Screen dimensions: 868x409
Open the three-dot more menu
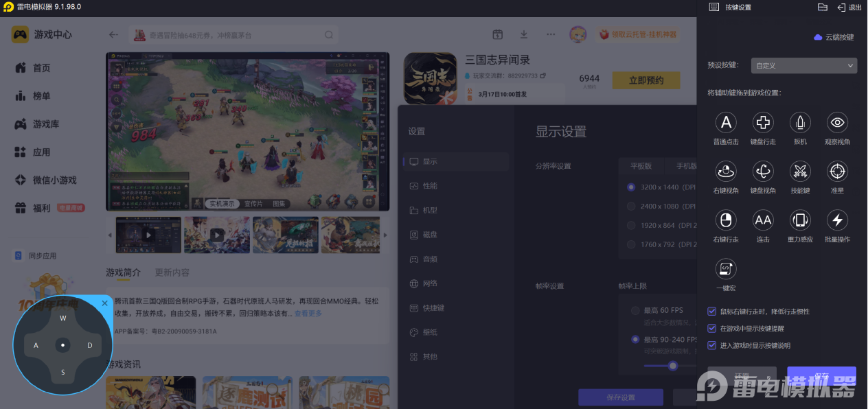coord(551,34)
